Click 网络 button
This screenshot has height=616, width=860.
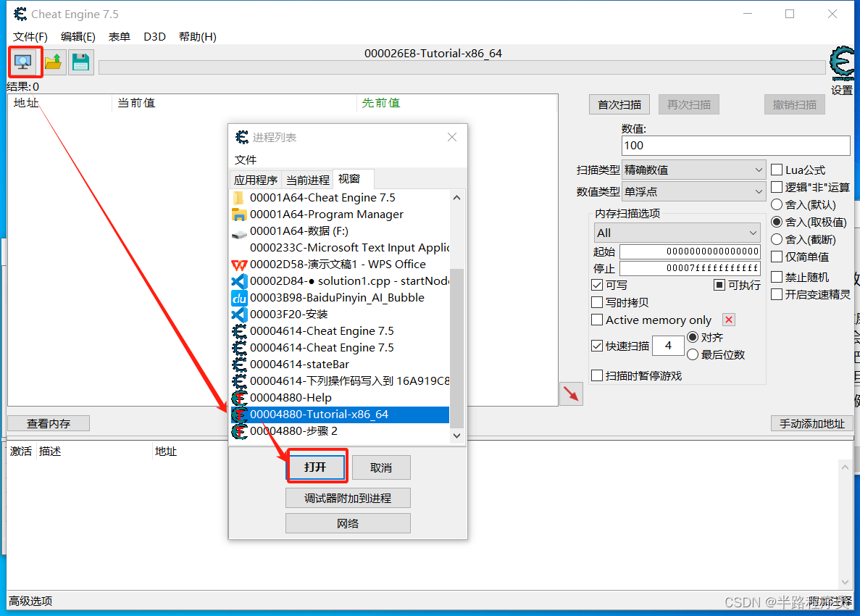tap(348, 523)
